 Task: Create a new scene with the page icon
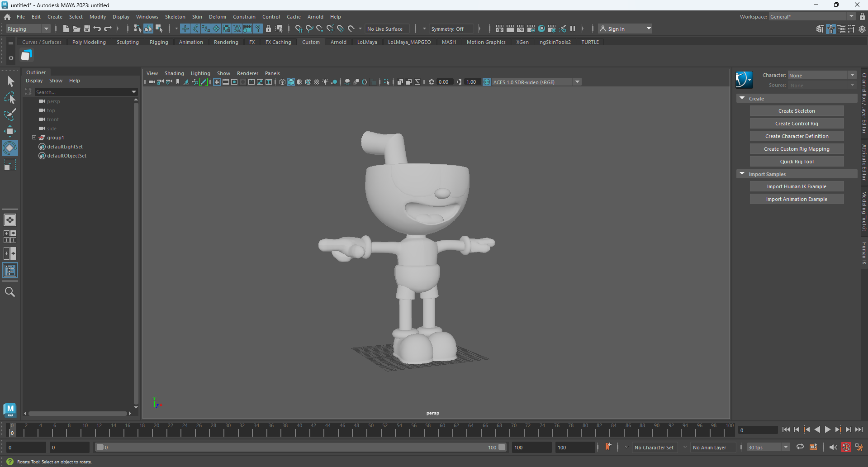66,29
